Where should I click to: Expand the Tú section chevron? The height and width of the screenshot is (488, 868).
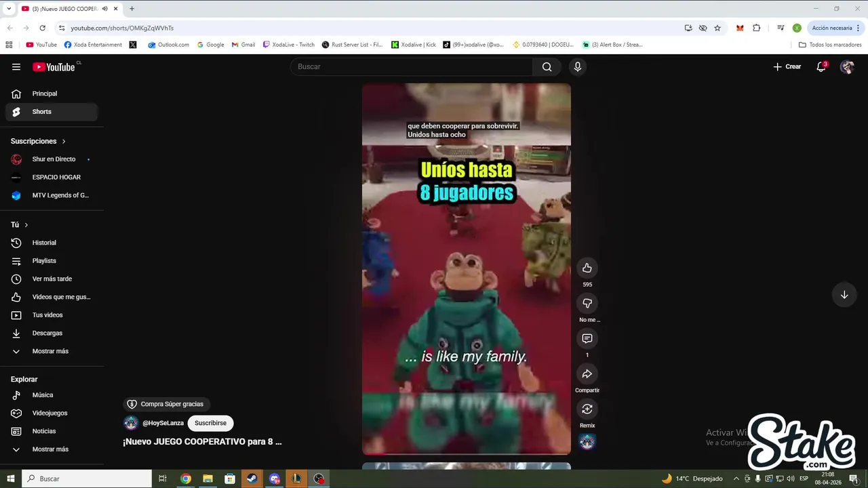[26, 224]
